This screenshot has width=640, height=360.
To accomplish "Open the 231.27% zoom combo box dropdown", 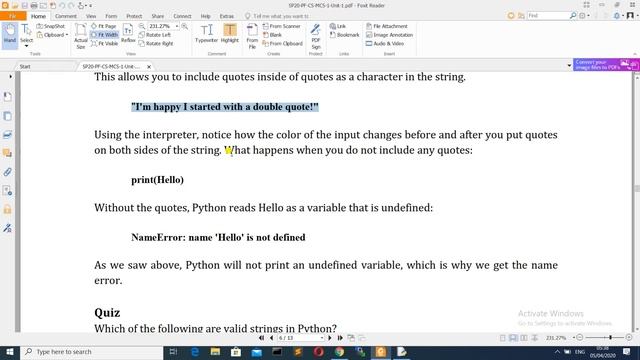I will [x=177, y=26].
